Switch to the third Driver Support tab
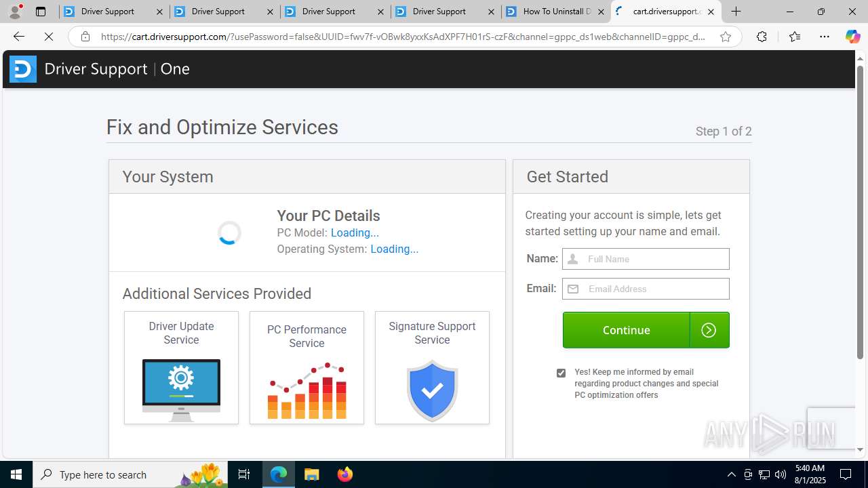Viewport: 868px width, 488px height. pyautogui.click(x=335, y=12)
